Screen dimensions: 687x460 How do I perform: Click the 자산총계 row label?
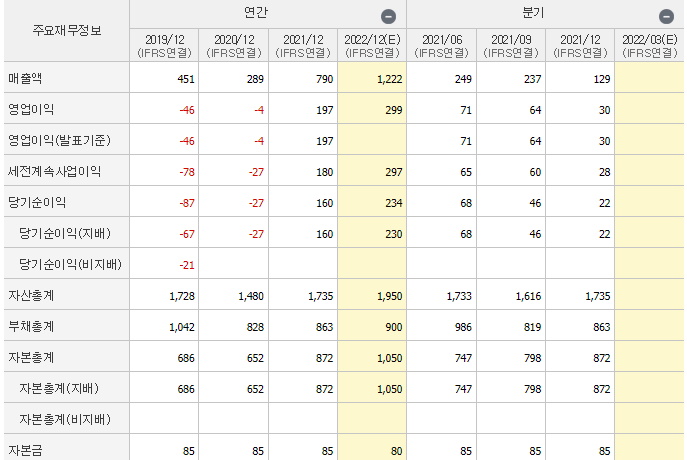click(31, 296)
